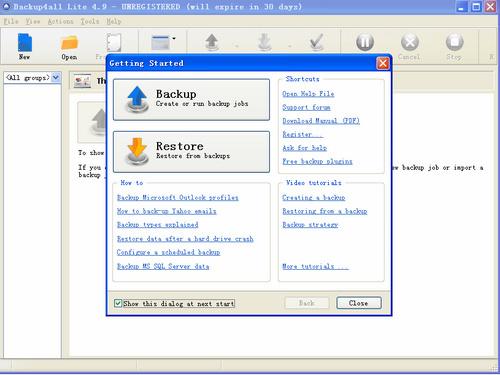The height and width of the screenshot is (375, 500).
Task: Expand the All groups dropdown
Action: click(x=56, y=78)
